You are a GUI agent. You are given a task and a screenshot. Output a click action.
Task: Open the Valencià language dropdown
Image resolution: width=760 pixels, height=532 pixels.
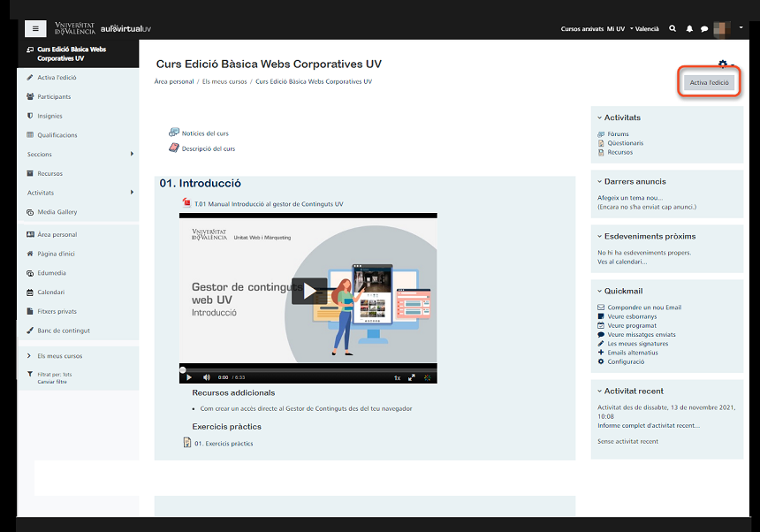click(644, 29)
